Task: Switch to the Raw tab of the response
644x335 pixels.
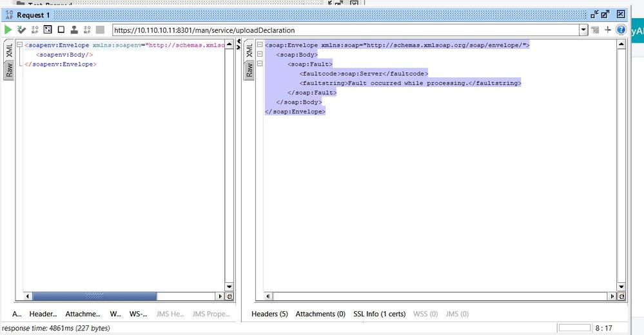Action: 249,70
